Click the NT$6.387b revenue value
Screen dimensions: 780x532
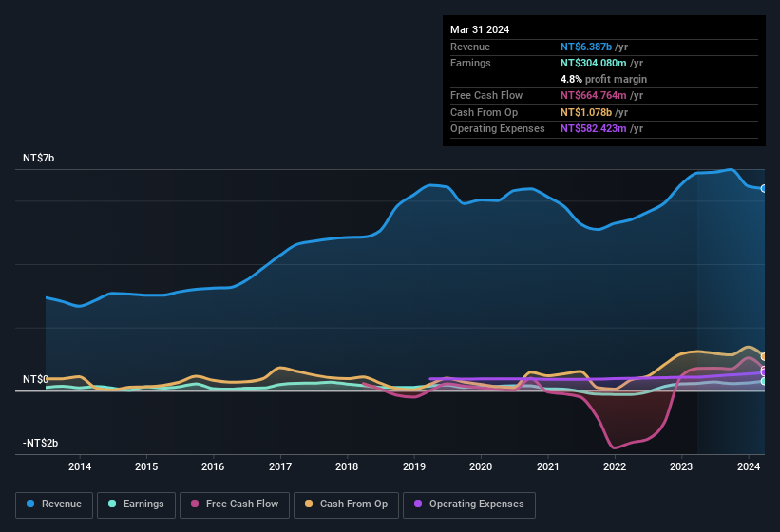(x=586, y=47)
